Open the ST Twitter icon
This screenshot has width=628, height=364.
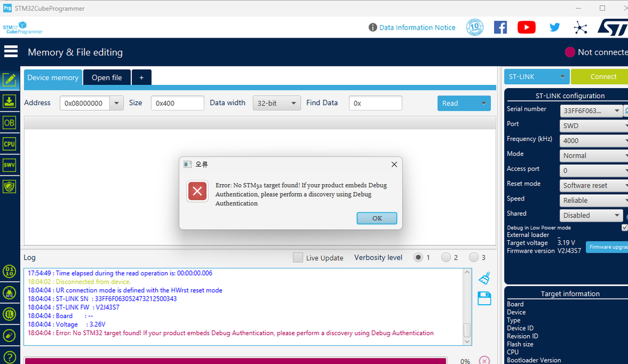pos(554,27)
